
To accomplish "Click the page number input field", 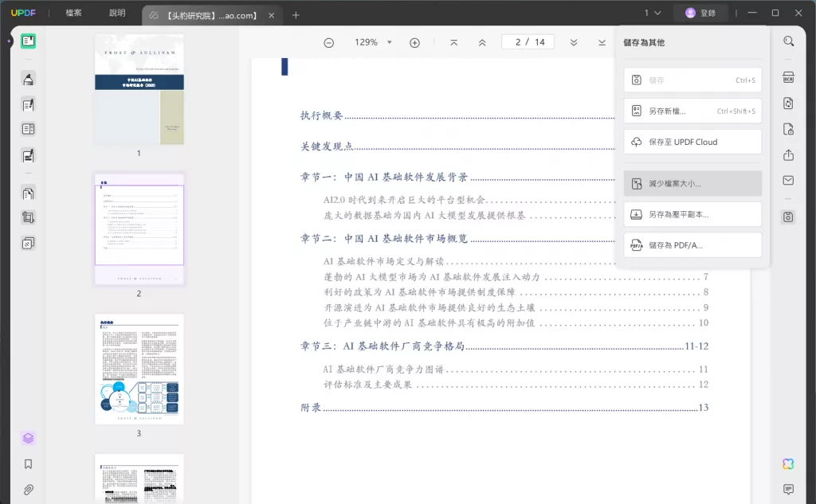I will [528, 42].
